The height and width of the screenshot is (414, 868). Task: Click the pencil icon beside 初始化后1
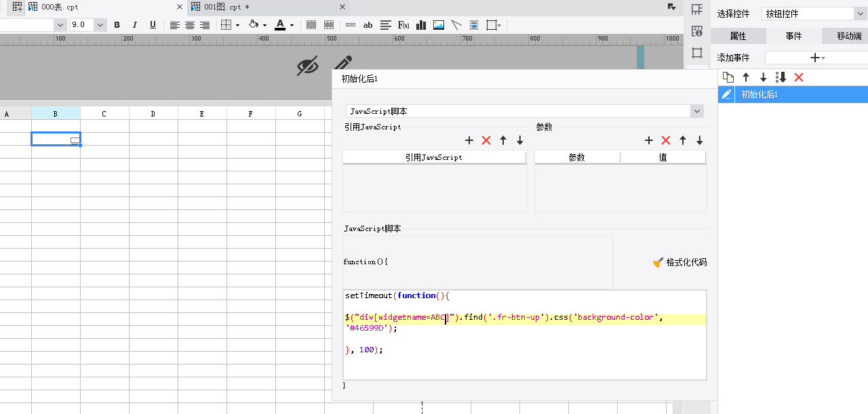pos(726,94)
